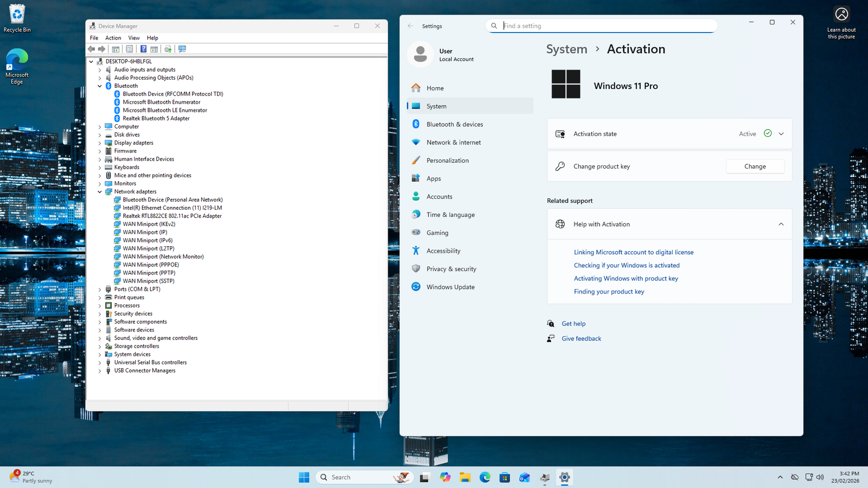Expand the Display adapters tree node
Screen dimensions: 868x488
(x=100, y=143)
